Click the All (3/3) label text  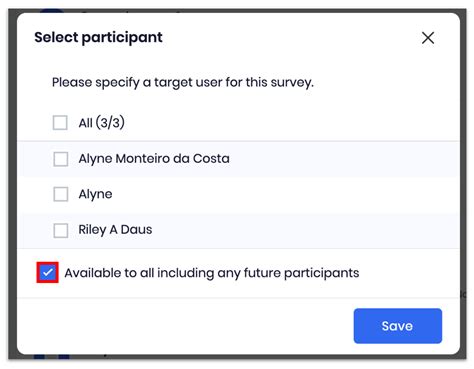pos(102,123)
